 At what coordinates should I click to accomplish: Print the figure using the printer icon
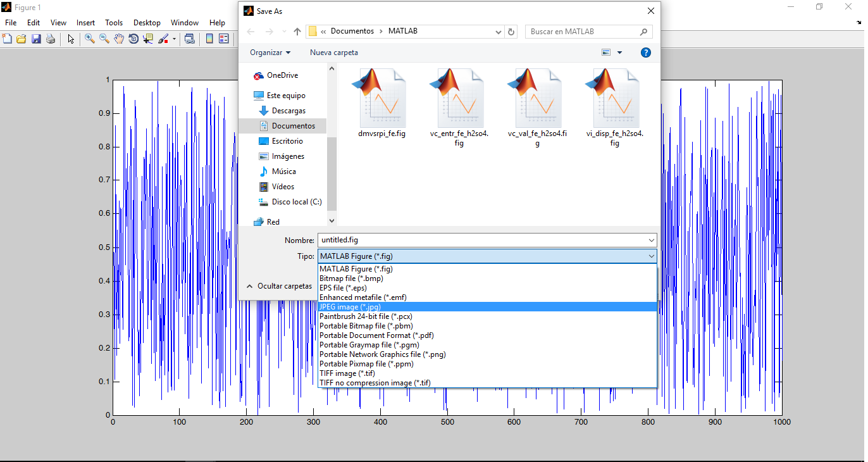(x=50, y=39)
